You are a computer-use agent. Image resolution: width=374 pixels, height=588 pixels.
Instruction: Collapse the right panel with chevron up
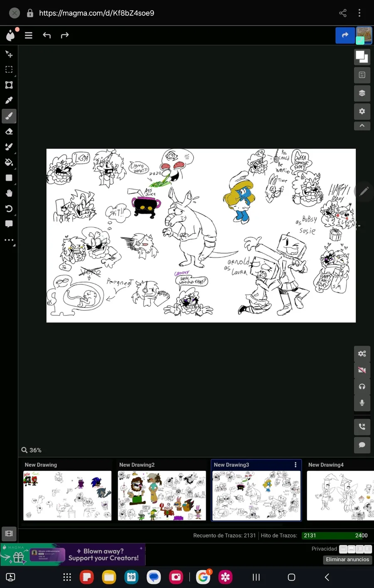coord(362,126)
